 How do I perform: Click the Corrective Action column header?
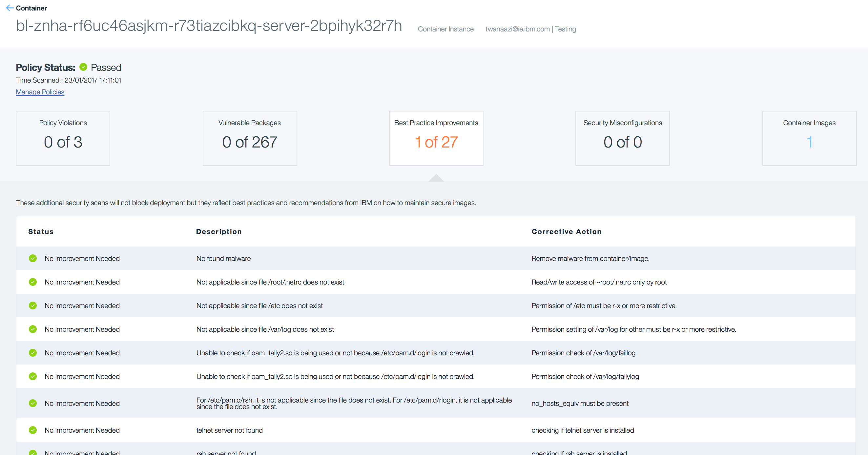pos(567,231)
